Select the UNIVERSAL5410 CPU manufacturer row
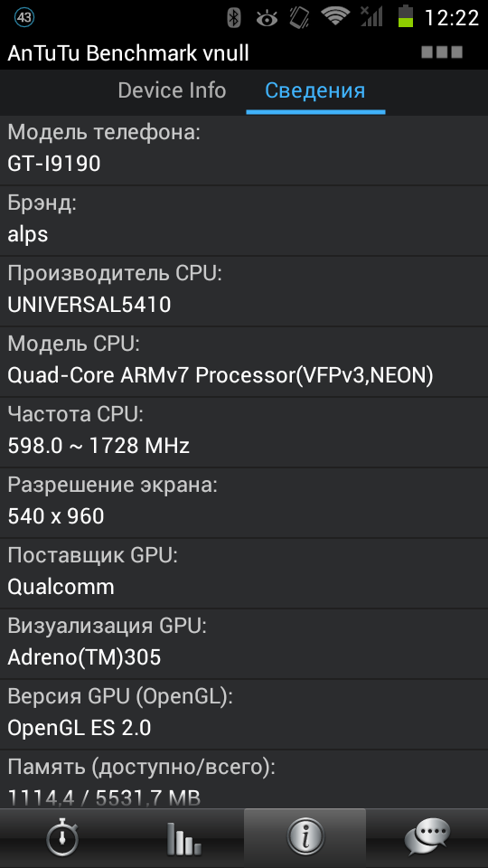The height and width of the screenshot is (868, 488). point(244,291)
